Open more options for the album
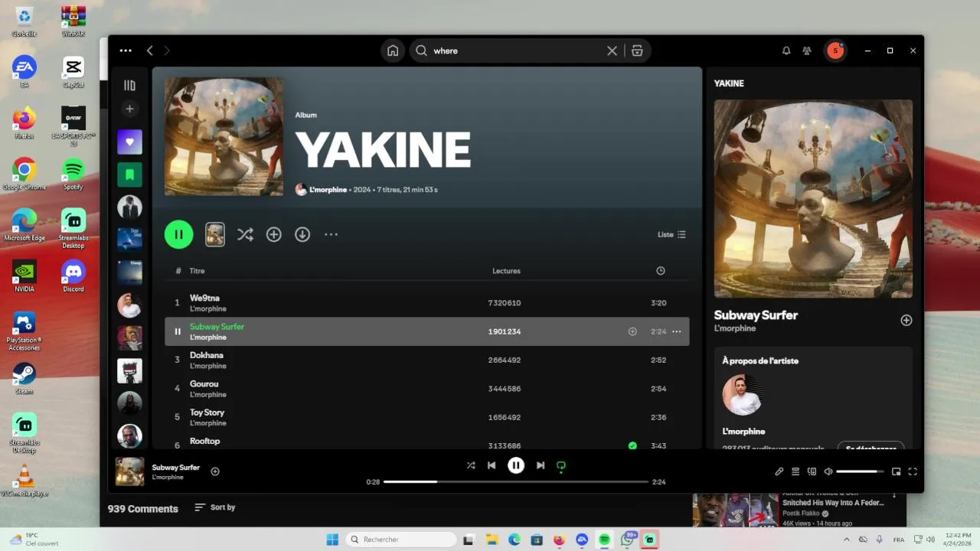This screenshot has width=980, height=551. point(331,234)
